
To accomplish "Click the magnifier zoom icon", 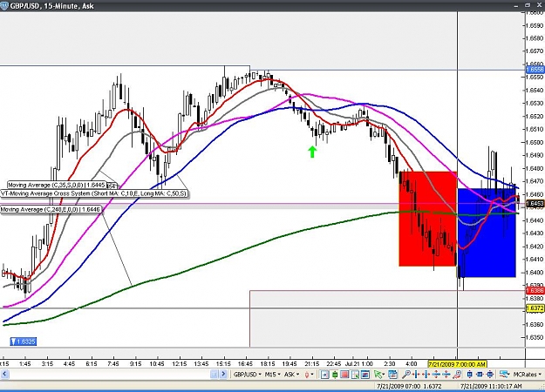I will pyautogui.click(x=406, y=375).
